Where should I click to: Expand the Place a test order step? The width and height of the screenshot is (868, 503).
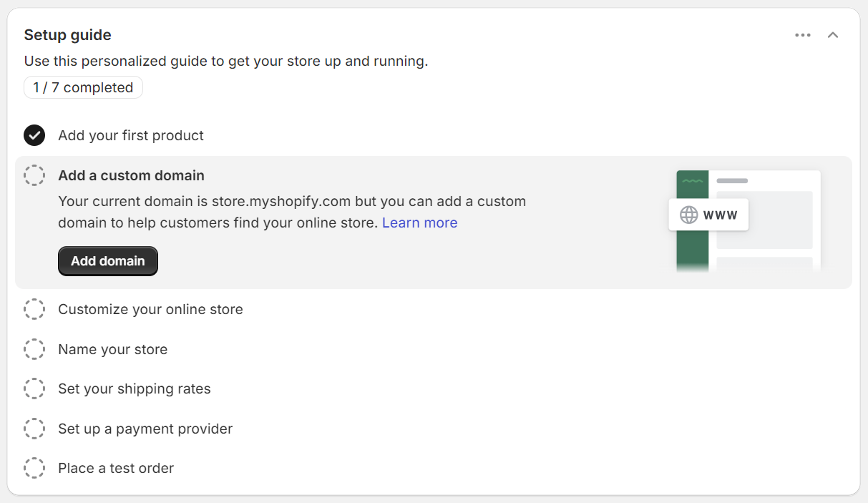(x=116, y=467)
